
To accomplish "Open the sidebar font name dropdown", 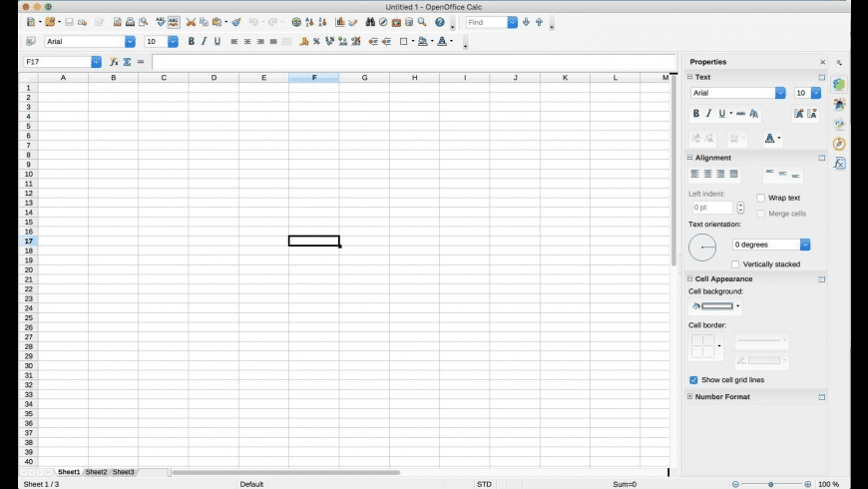I will coord(780,93).
